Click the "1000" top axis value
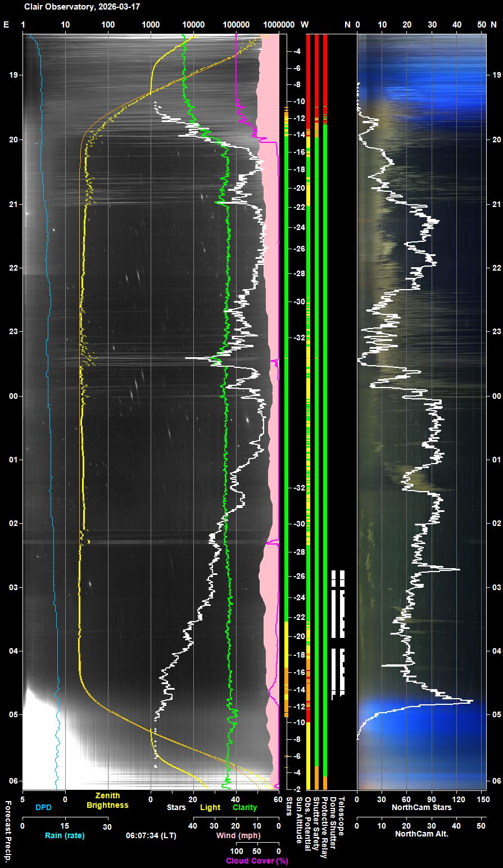503x868 pixels. (x=151, y=25)
